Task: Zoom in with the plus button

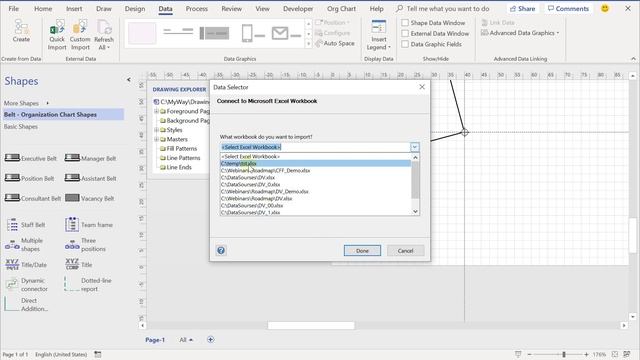Action: click(x=586, y=354)
